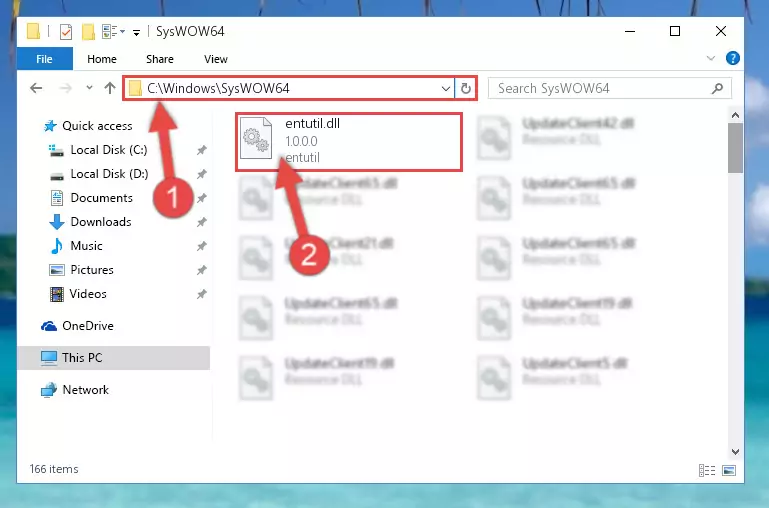Image resolution: width=769 pixels, height=508 pixels.
Task: Close the SysWOW64 window
Action: click(720, 31)
